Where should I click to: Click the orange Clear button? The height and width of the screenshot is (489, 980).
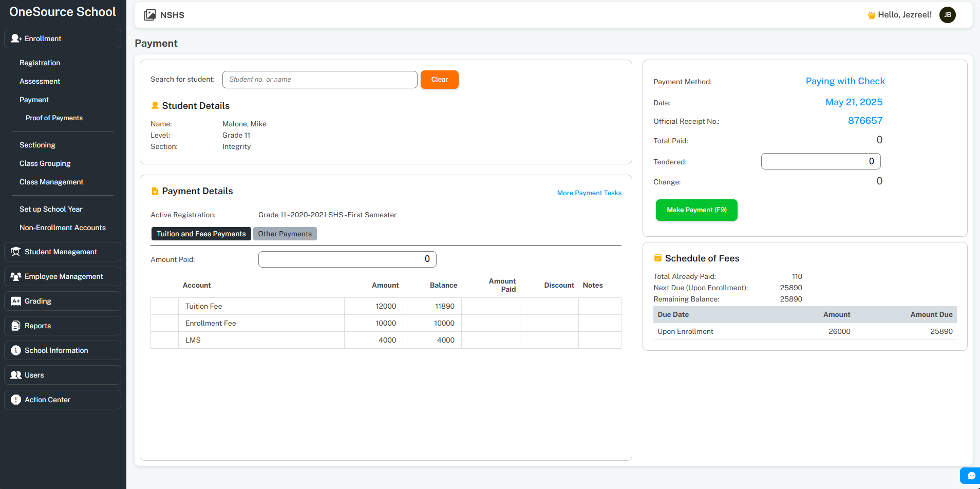point(439,80)
